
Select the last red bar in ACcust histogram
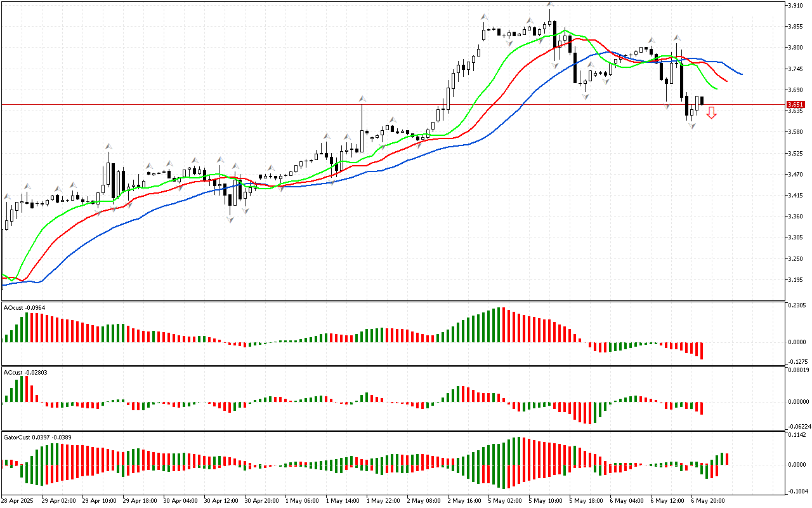pyautogui.click(x=702, y=408)
